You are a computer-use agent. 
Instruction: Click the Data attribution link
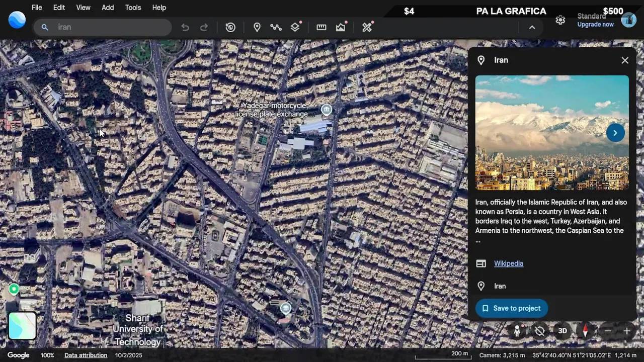tap(86, 355)
